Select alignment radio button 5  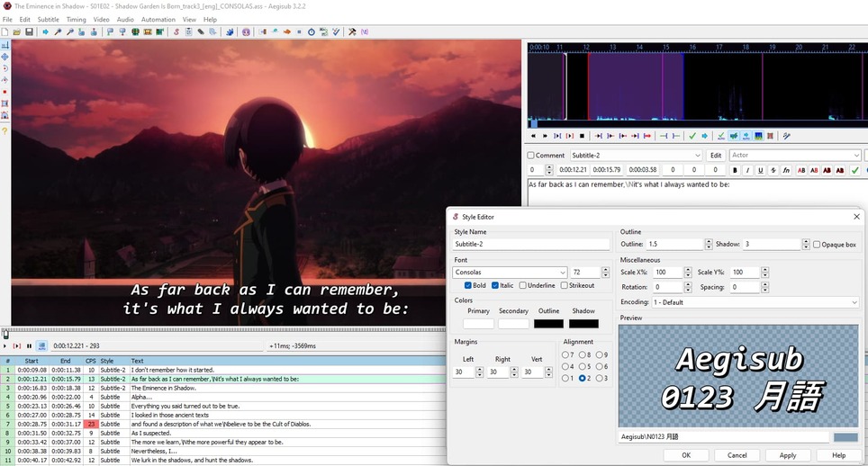[x=583, y=367]
